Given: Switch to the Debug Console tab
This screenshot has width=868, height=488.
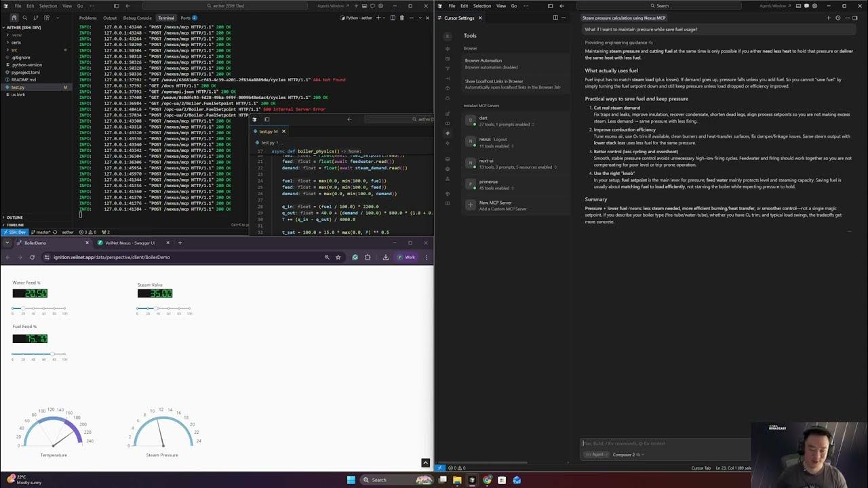Looking at the screenshot, I should point(137,18).
